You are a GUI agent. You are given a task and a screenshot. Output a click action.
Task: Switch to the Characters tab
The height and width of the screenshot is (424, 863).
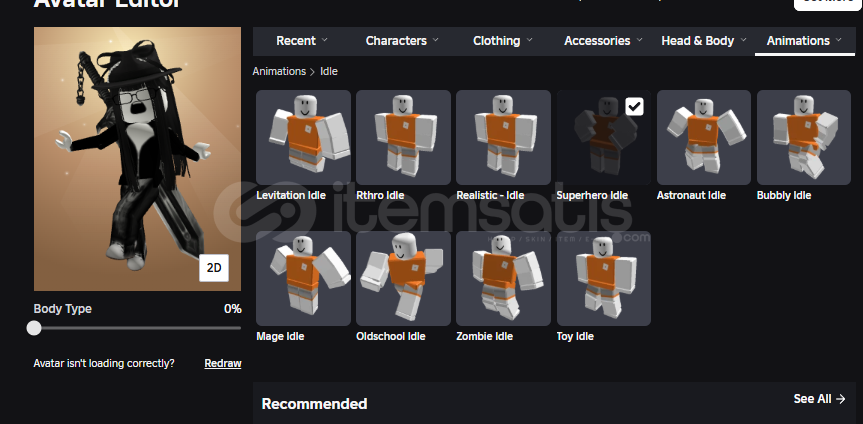coord(402,41)
